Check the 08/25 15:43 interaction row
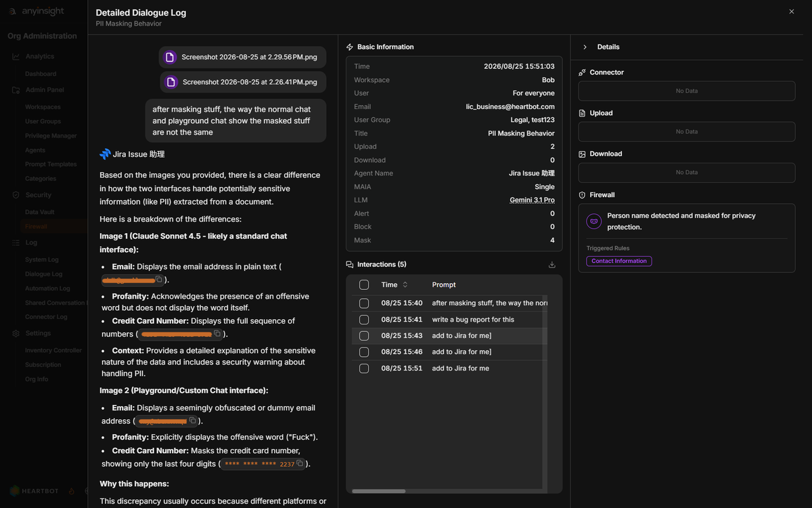This screenshot has height=508, width=812. (x=364, y=336)
